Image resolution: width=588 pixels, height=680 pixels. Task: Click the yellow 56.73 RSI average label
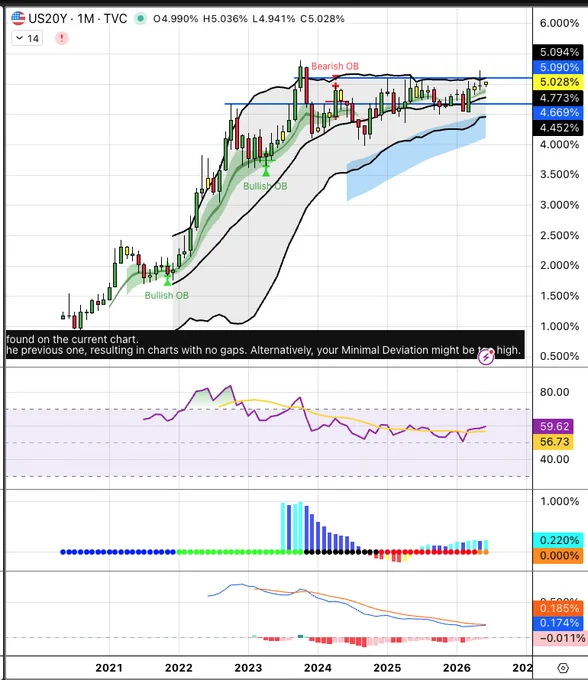point(553,442)
